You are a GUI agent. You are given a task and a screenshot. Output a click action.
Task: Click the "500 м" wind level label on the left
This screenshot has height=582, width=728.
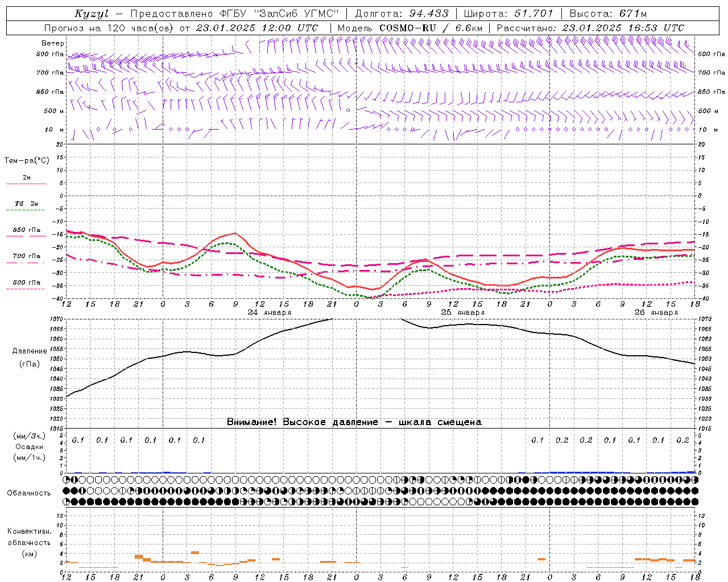[54, 111]
